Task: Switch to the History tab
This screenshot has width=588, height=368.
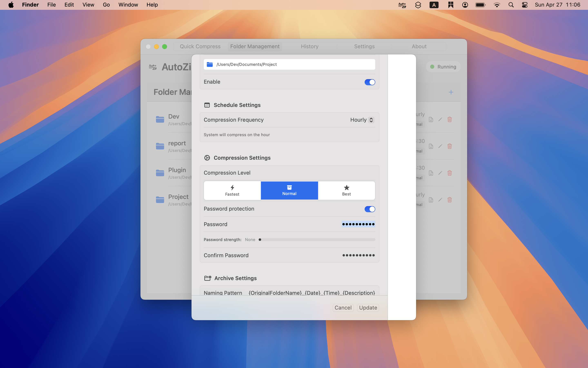Action: (310, 46)
